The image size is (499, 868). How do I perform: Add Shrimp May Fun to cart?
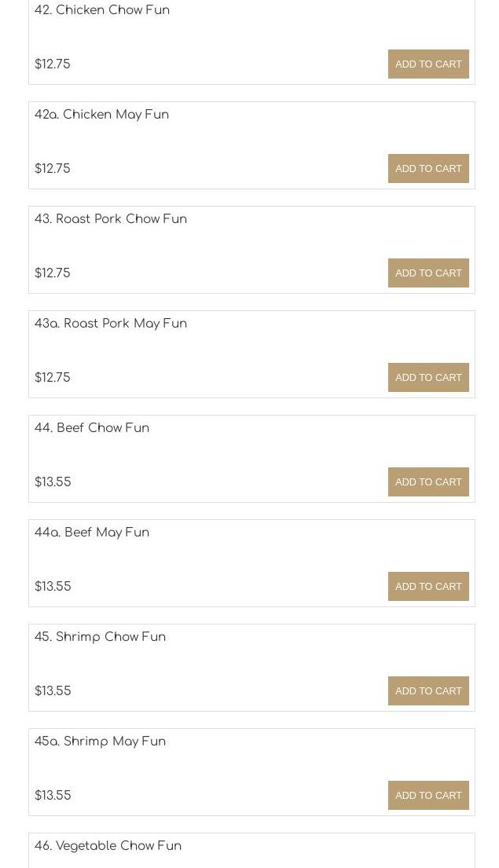(x=428, y=796)
